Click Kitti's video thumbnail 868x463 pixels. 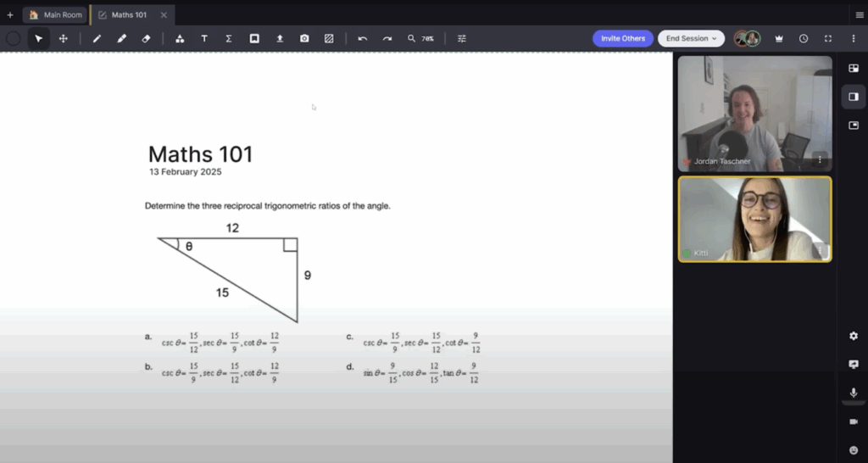click(754, 219)
